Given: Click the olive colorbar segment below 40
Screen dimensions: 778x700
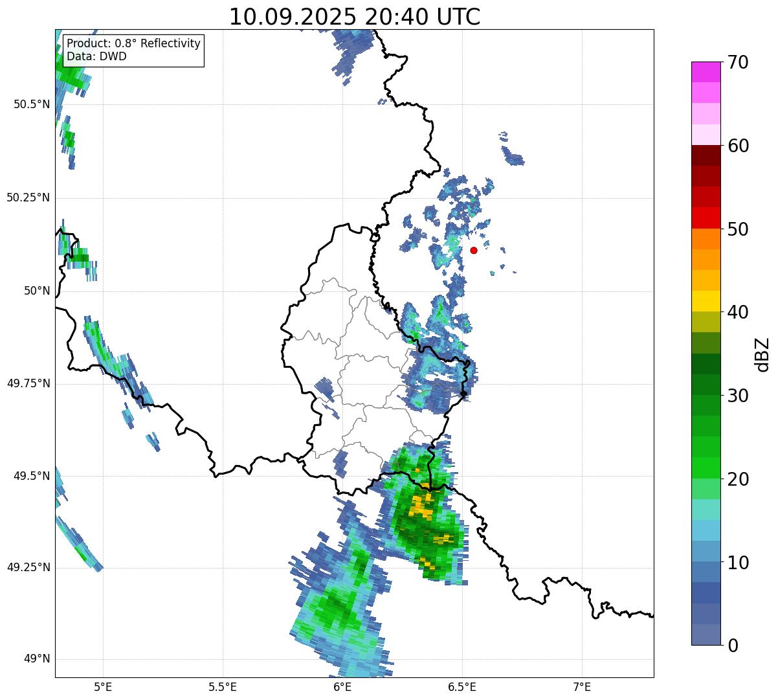Looking at the screenshot, I should 706,322.
